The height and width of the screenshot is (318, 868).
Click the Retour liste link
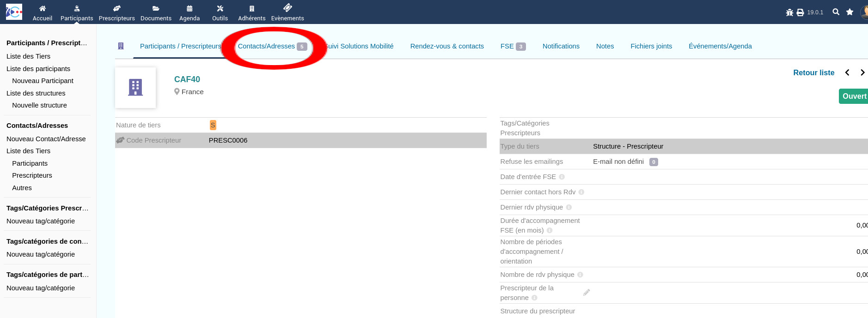813,72
